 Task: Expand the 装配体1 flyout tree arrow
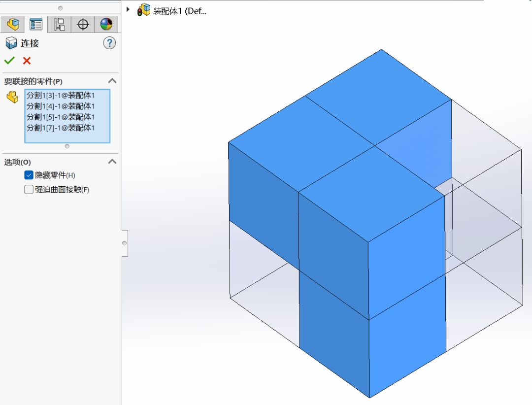129,9
